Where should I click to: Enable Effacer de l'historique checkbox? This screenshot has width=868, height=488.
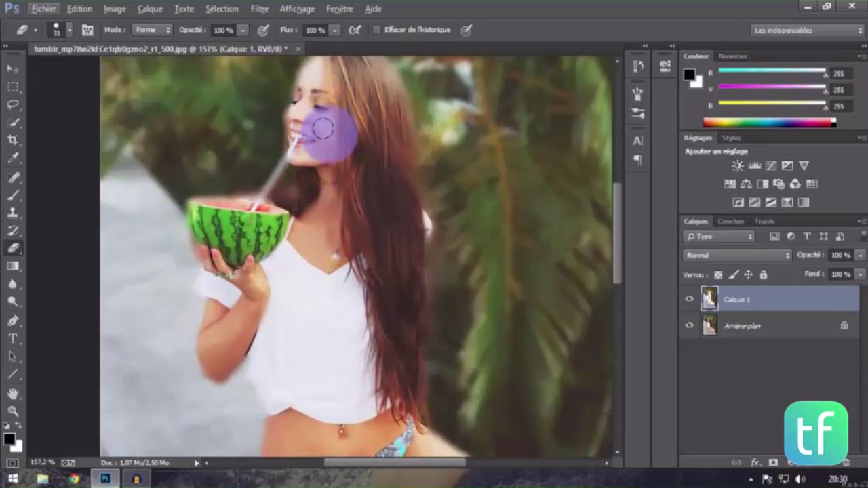pyautogui.click(x=377, y=30)
